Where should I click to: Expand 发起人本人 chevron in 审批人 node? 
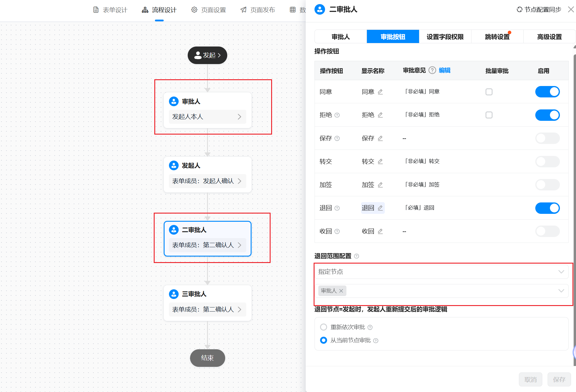pyautogui.click(x=240, y=117)
